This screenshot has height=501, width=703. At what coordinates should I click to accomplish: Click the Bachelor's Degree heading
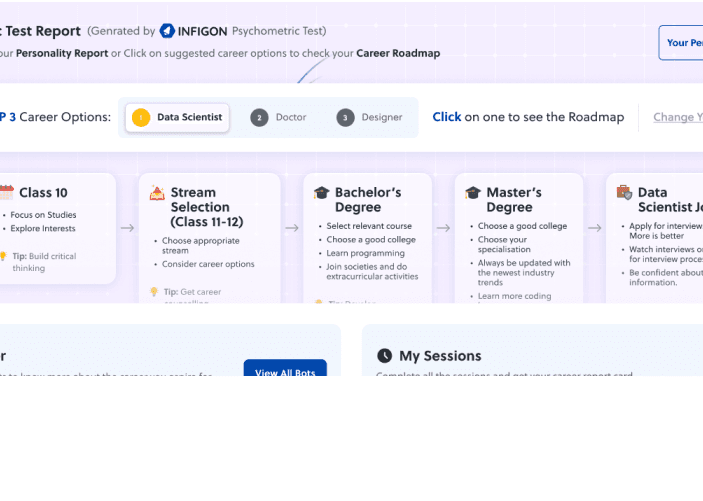(368, 200)
